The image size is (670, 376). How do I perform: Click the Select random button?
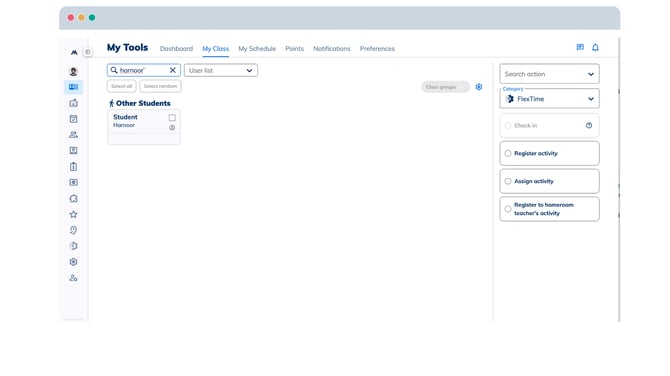(x=160, y=86)
